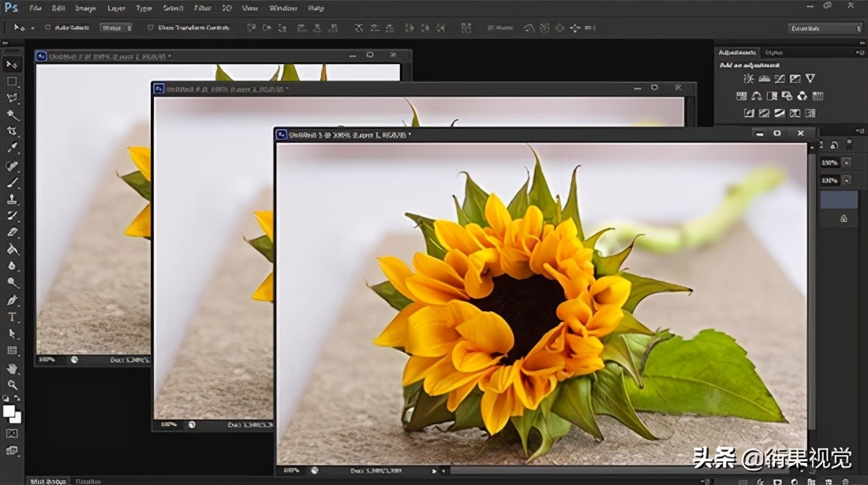Image resolution: width=868 pixels, height=485 pixels.
Task: Pick the Lasso tool
Action: (12, 98)
